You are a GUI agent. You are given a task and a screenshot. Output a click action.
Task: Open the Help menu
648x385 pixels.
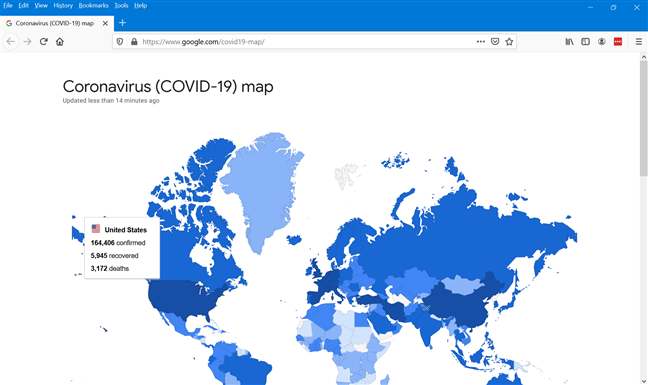coord(141,5)
